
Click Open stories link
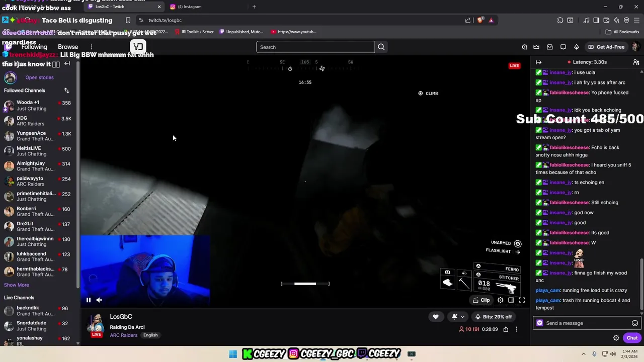pos(39,77)
